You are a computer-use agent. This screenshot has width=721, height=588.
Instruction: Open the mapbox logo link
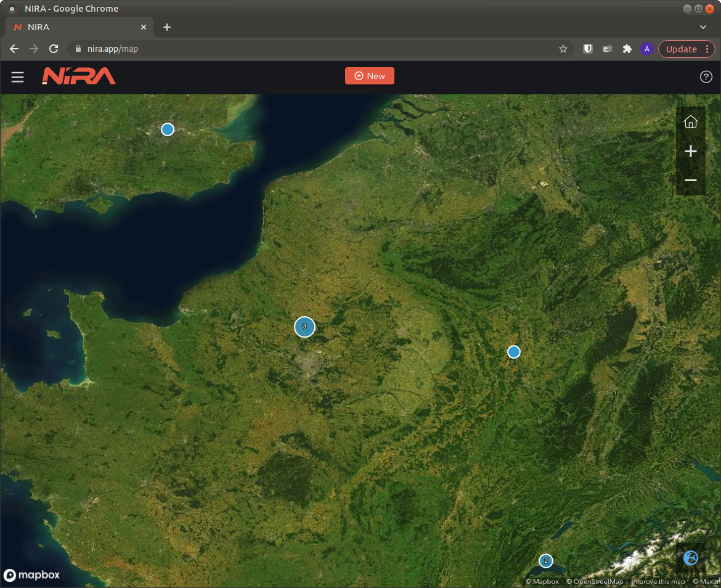point(31,575)
